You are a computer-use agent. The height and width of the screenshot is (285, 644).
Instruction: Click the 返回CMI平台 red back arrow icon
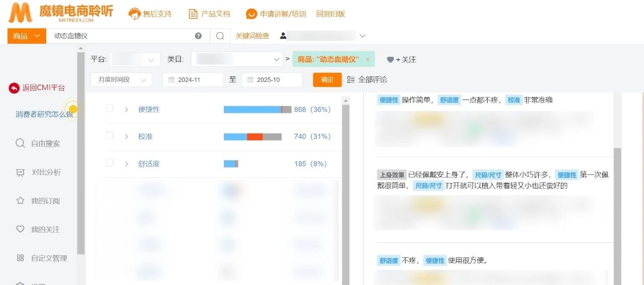(x=14, y=88)
